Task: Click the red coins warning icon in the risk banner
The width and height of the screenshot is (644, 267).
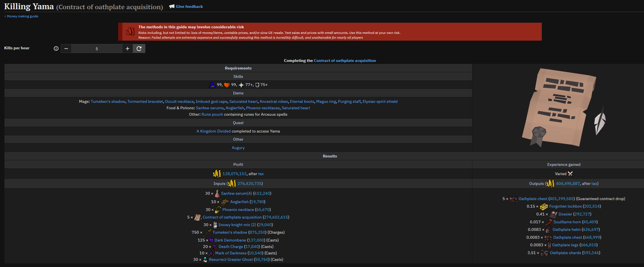Action: coord(130,32)
